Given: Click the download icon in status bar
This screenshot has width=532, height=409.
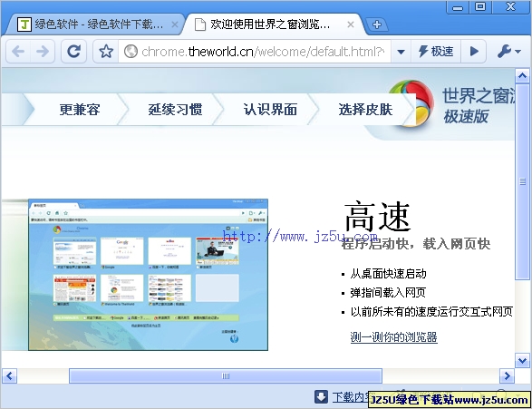Looking at the screenshot, I should (321, 397).
